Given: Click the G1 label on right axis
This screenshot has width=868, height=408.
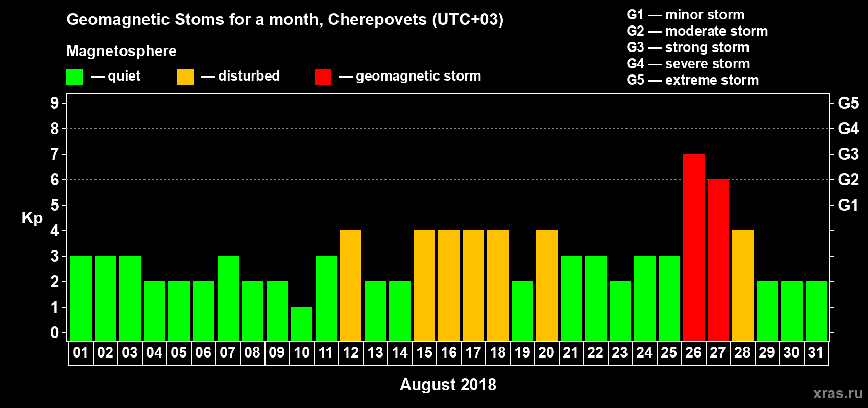Looking at the screenshot, I should (849, 205).
